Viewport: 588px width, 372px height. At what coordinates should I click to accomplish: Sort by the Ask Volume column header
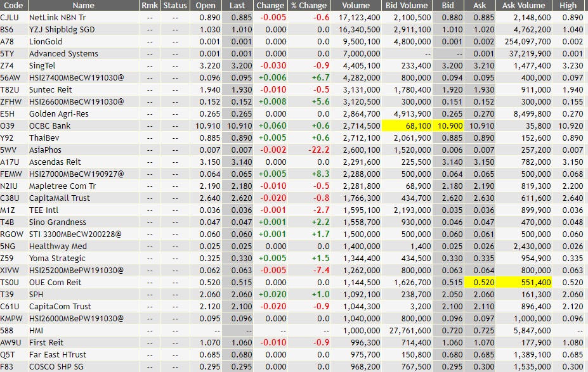point(524,5)
